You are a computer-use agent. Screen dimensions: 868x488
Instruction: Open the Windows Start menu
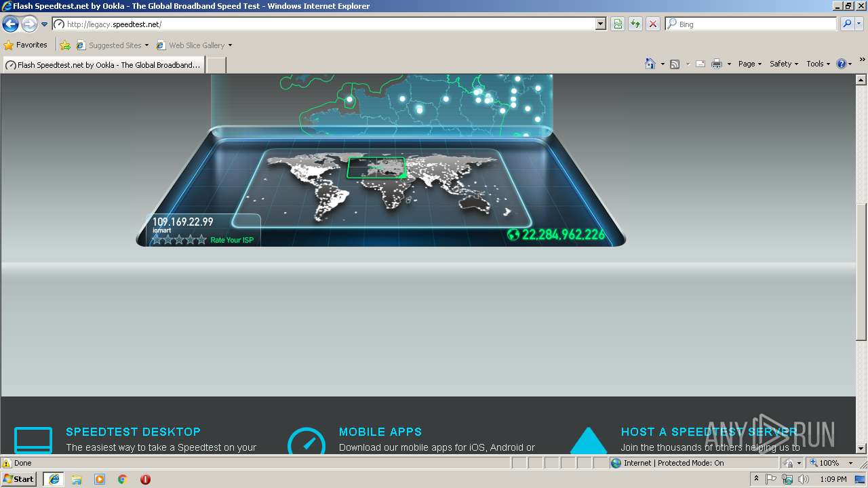(19, 479)
